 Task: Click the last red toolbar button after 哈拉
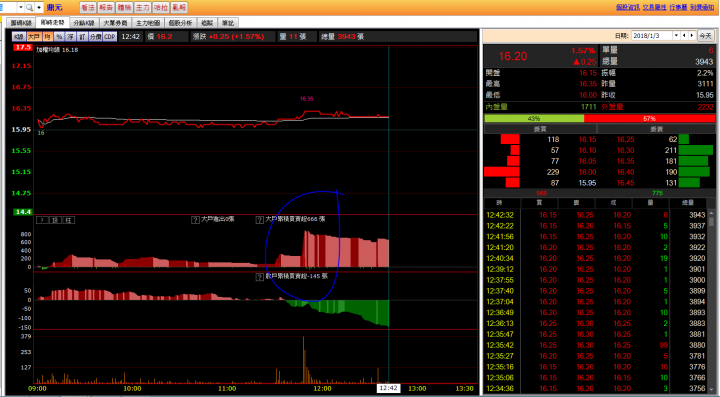pos(179,8)
